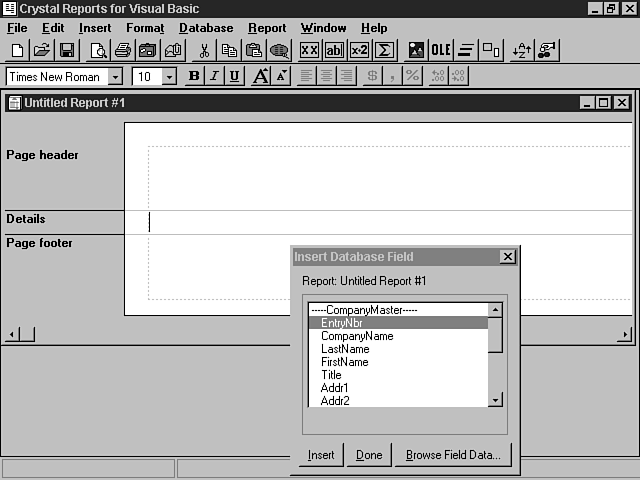This screenshot has width=640, height=480.
Task: Open sort order with A-Z icon
Action: click(521, 50)
